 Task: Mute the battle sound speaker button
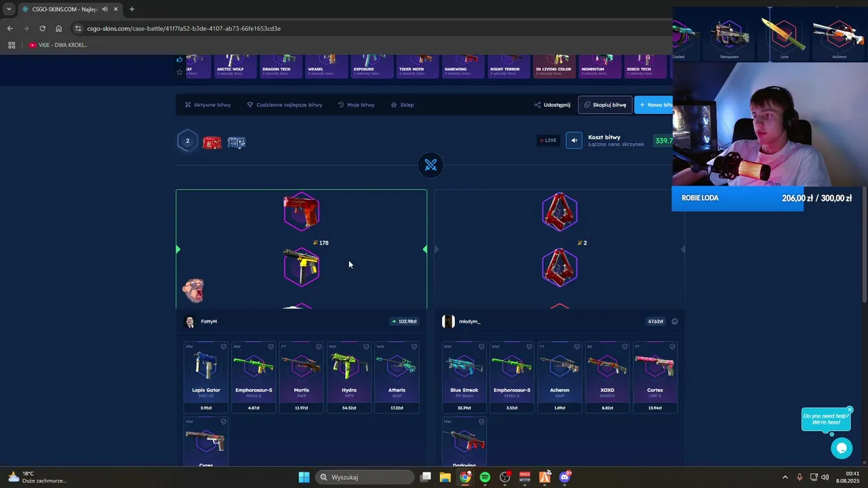574,140
